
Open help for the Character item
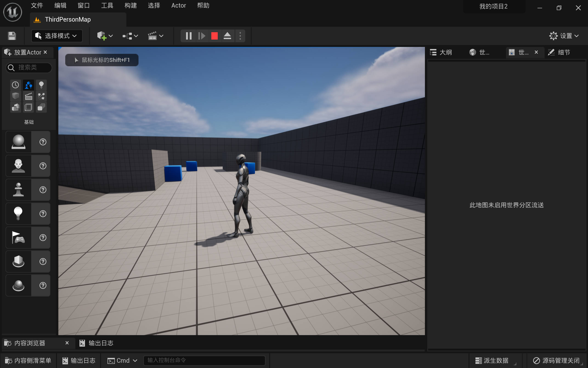tap(43, 166)
